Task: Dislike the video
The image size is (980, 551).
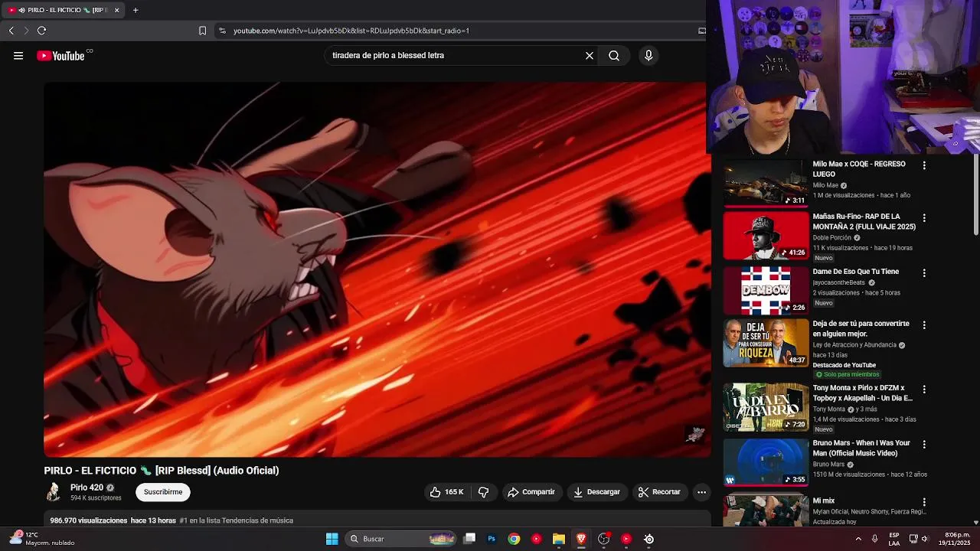Action: click(x=483, y=492)
